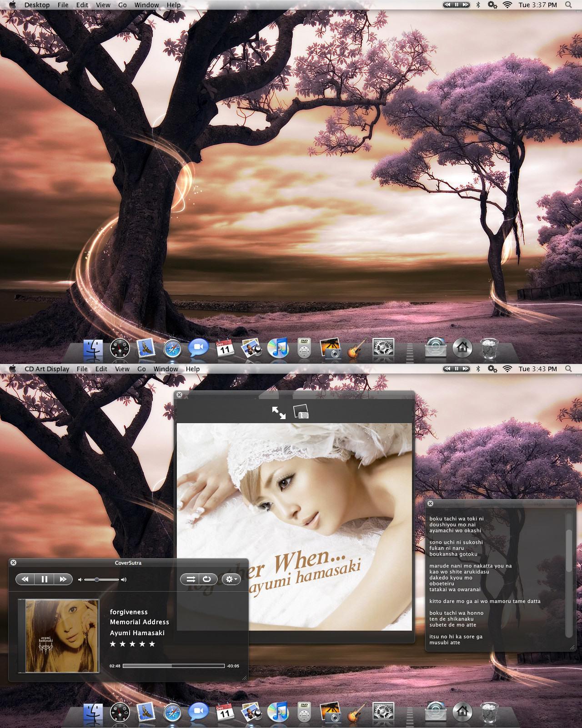Open Spotlight search next to Tue 3:43 PM
This screenshot has height=728, width=582.
(568, 369)
